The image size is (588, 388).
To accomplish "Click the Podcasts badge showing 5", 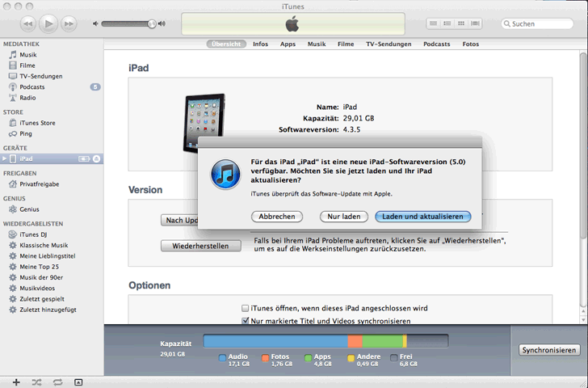I will tap(95, 87).
